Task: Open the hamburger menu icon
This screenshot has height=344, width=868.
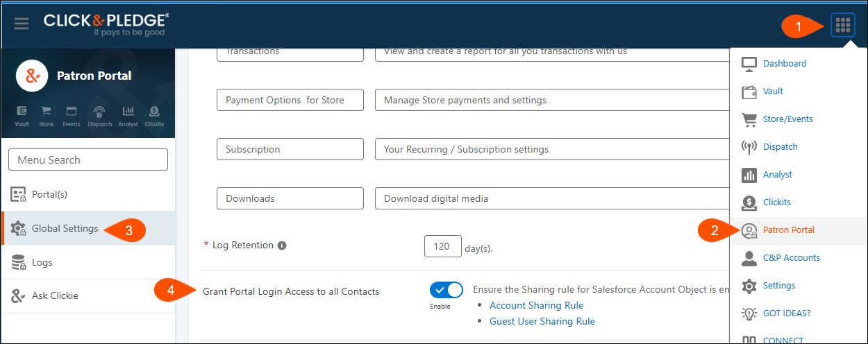Action: click(x=22, y=24)
